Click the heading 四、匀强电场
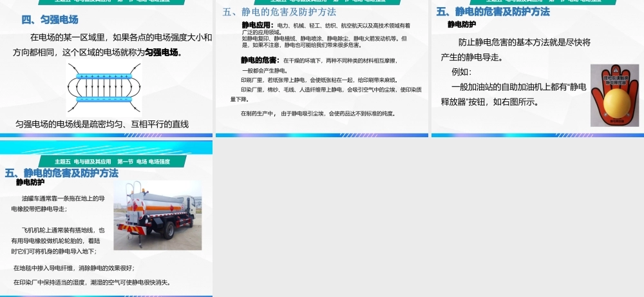644x297 pixels. 50,20
